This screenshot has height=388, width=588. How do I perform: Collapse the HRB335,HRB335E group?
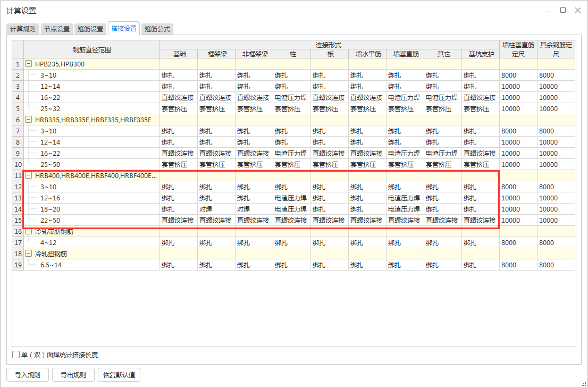pyautogui.click(x=29, y=120)
